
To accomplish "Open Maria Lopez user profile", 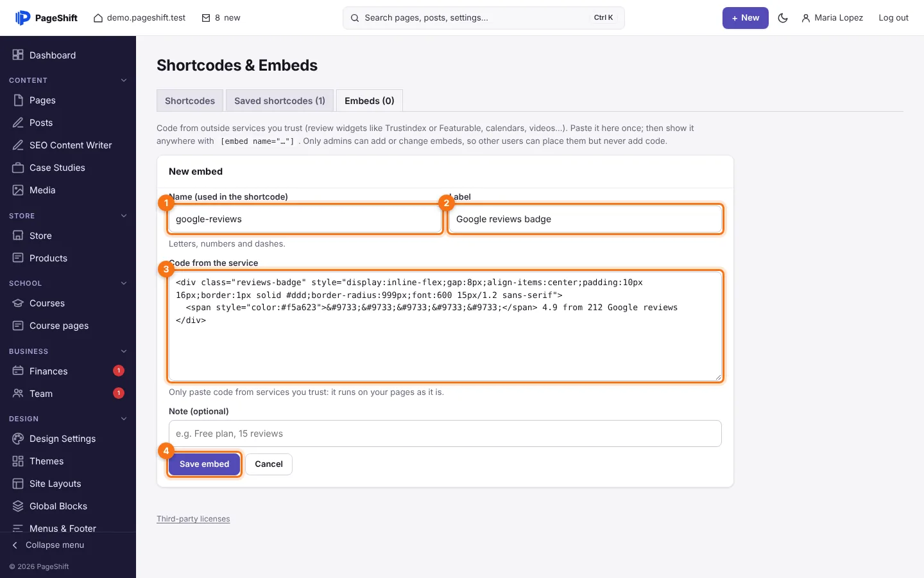I will (x=832, y=18).
